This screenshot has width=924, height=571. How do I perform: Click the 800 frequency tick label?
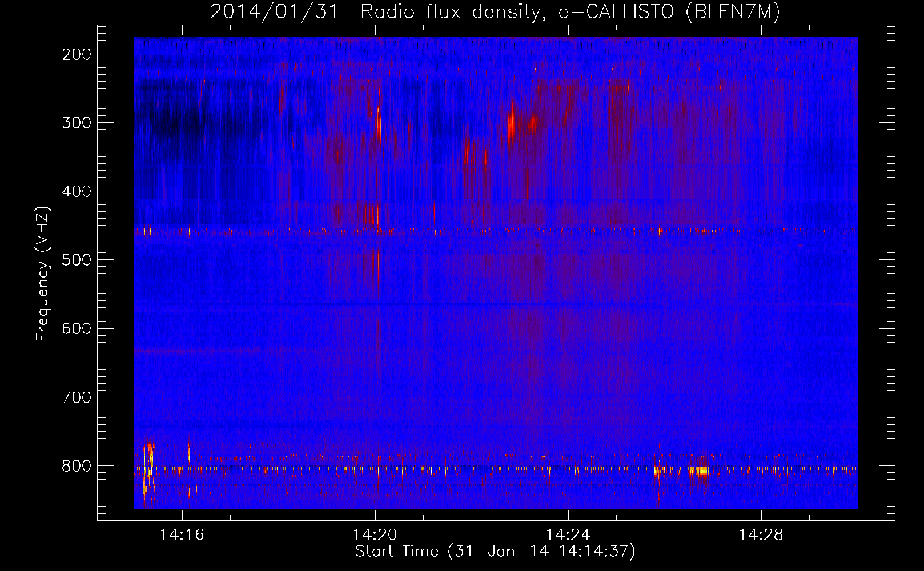77,466
